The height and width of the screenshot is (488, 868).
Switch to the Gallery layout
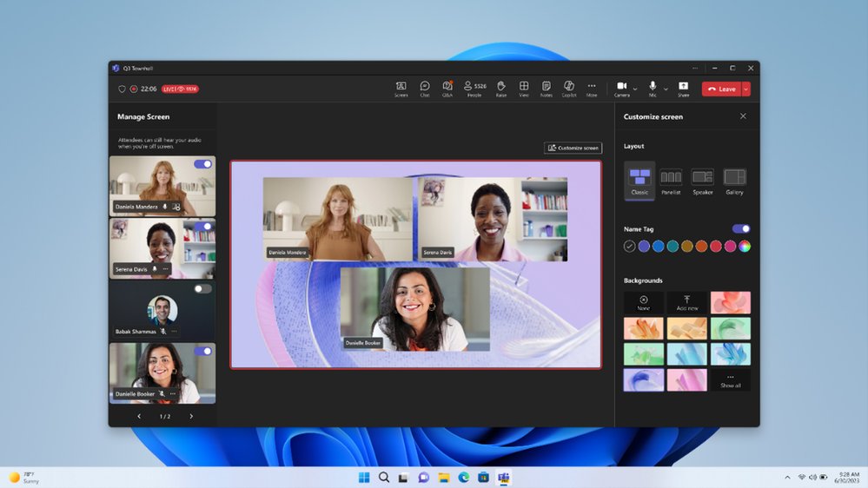click(x=734, y=180)
